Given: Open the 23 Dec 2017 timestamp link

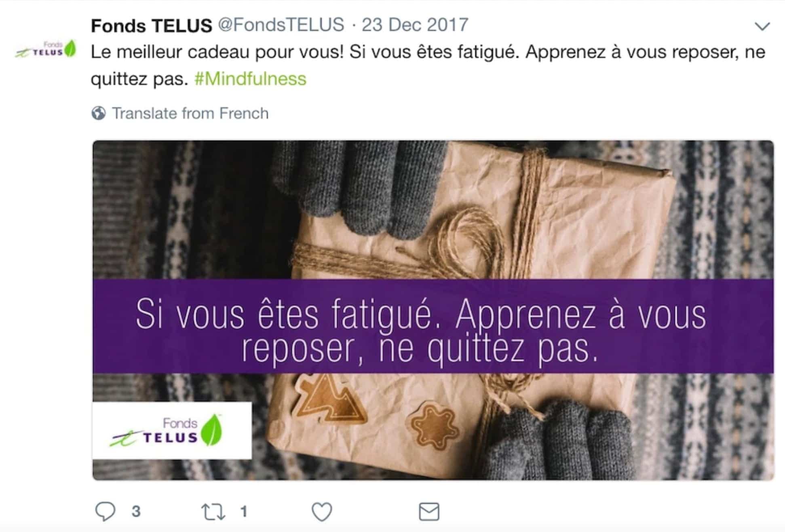Looking at the screenshot, I should coord(415,25).
